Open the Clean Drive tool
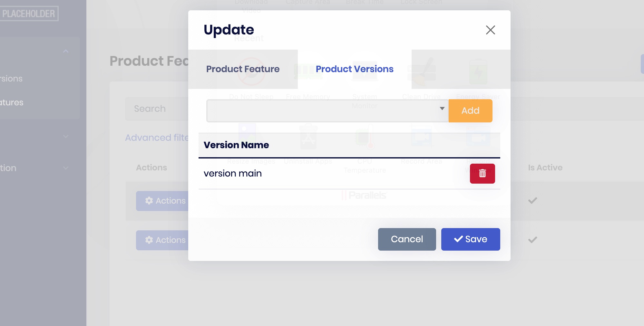 coord(421,72)
